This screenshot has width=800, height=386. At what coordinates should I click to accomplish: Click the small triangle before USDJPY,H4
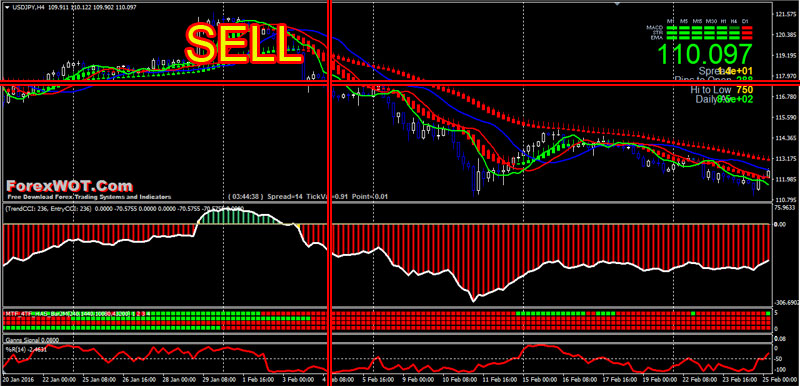[8, 7]
